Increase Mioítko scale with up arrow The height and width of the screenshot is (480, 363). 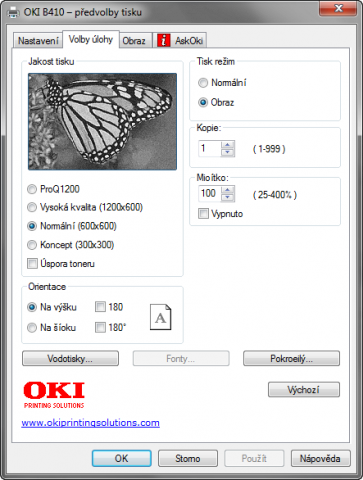[x=228, y=190]
